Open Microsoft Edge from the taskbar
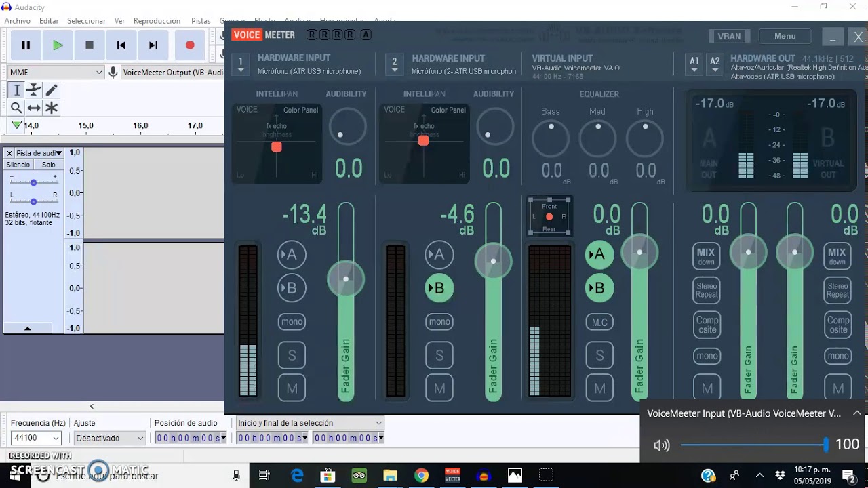 pyautogui.click(x=297, y=476)
